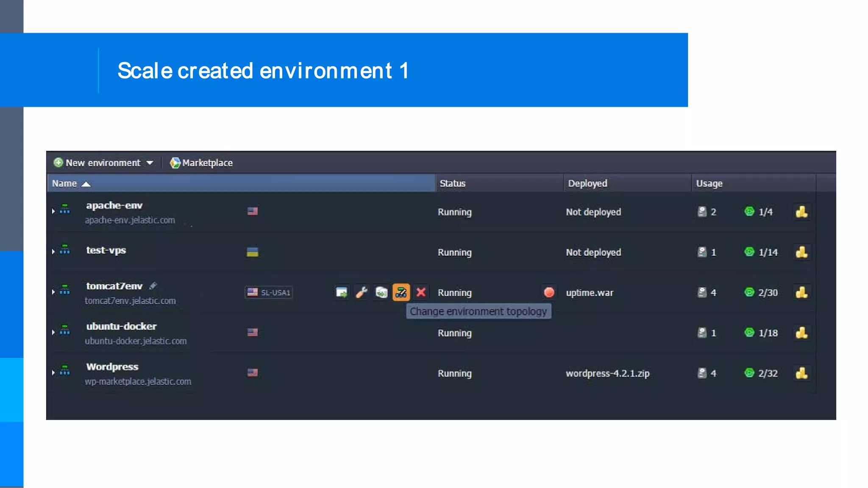The height and width of the screenshot is (488, 868).
Task: Click pencil icon to rename tomcat7env
Action: (x=153, y=286)
